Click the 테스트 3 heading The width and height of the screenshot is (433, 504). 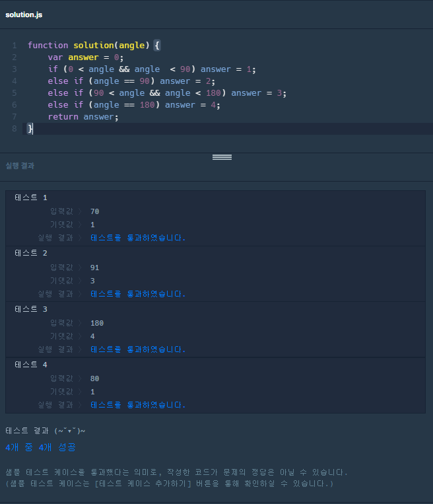31,309
